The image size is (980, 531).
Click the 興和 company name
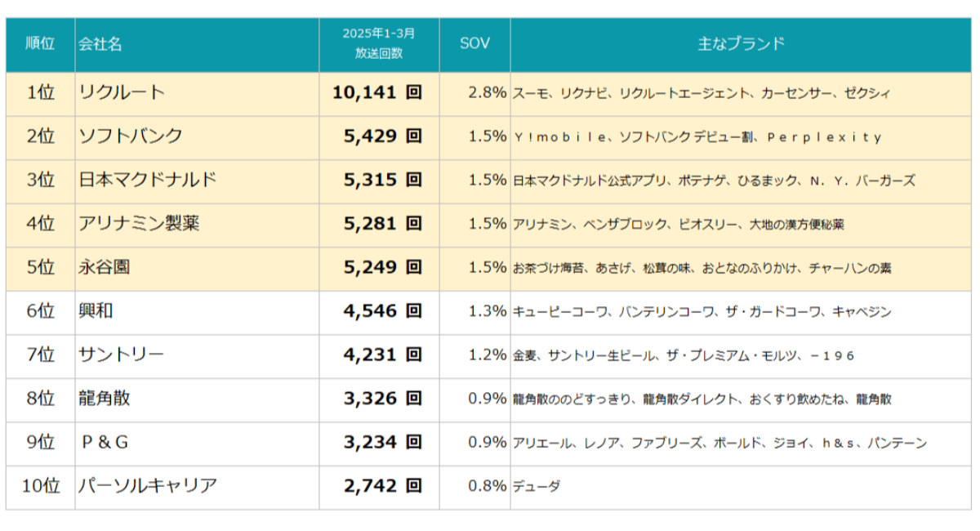[95, 311]
